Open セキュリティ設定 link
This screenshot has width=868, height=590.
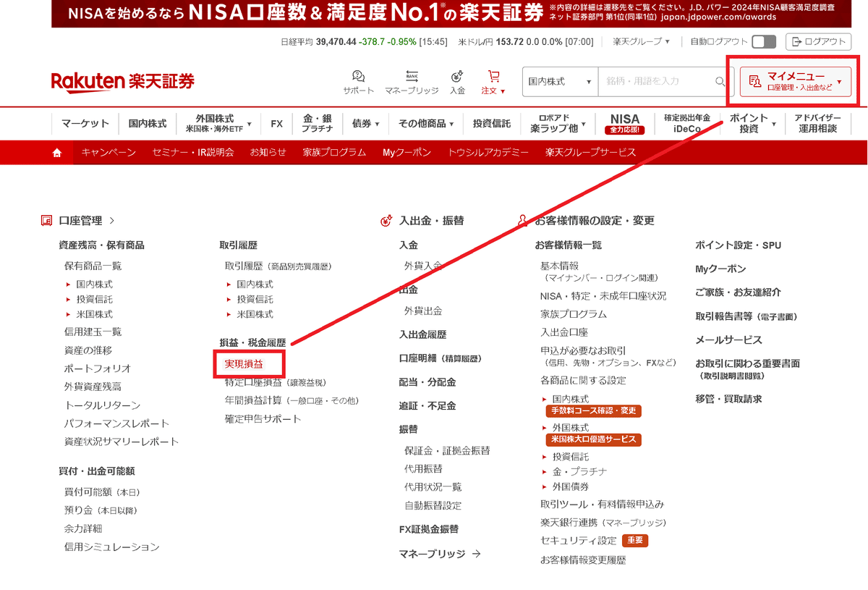click(x=579, y=541)
